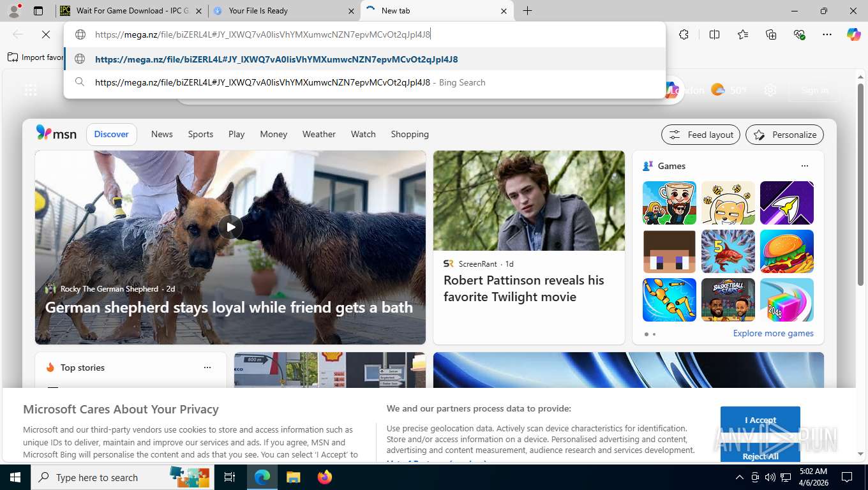Click the taskbar search box

coord(121,477)
